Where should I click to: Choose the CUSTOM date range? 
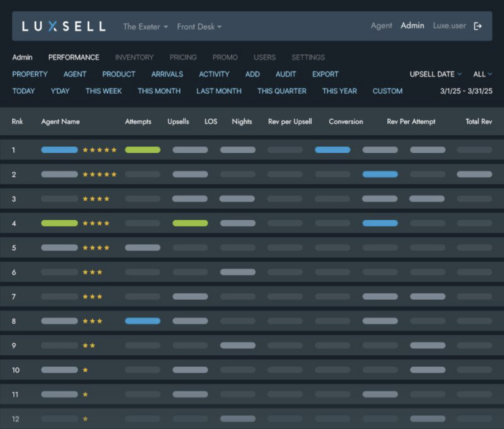(x=387, y=91)
